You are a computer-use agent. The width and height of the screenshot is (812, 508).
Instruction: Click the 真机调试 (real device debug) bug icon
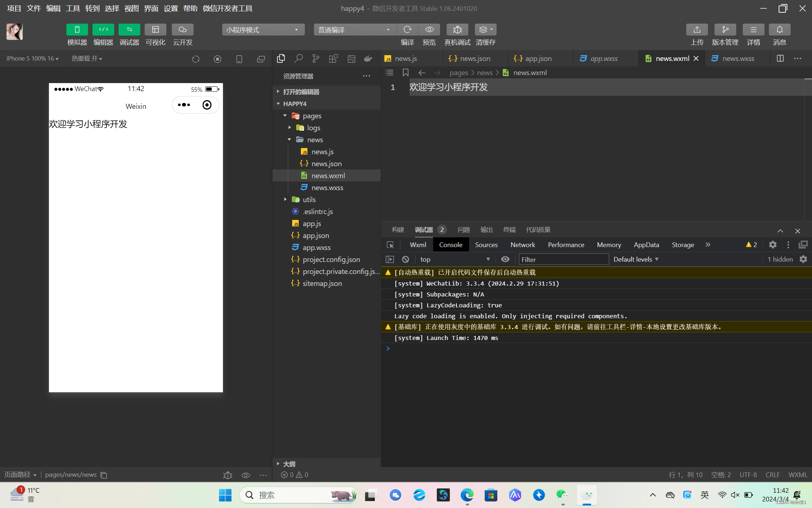click(x=457, y=30)
